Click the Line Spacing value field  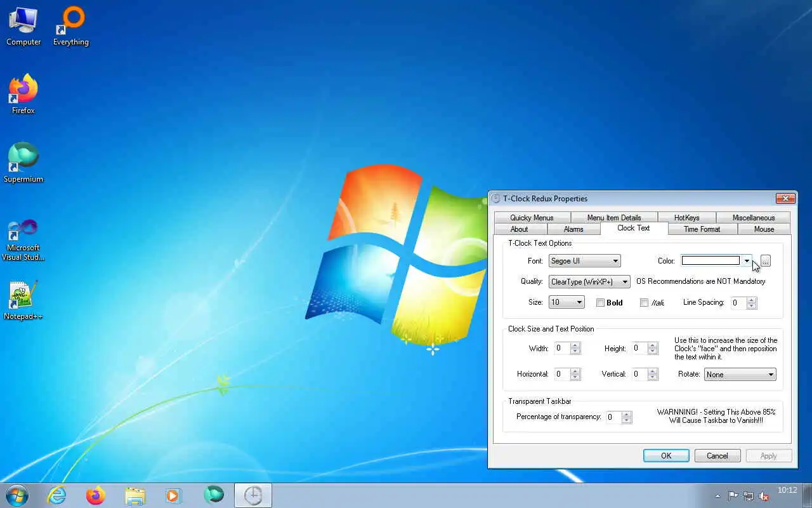pyautogui.click(x=739, y=303)
